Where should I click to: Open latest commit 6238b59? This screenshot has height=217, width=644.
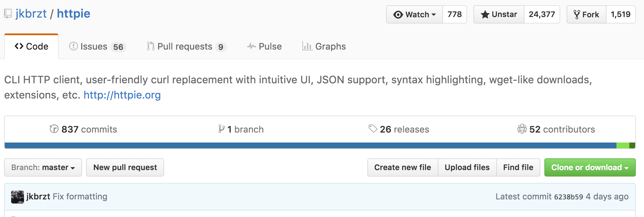(x=568, y=197)
